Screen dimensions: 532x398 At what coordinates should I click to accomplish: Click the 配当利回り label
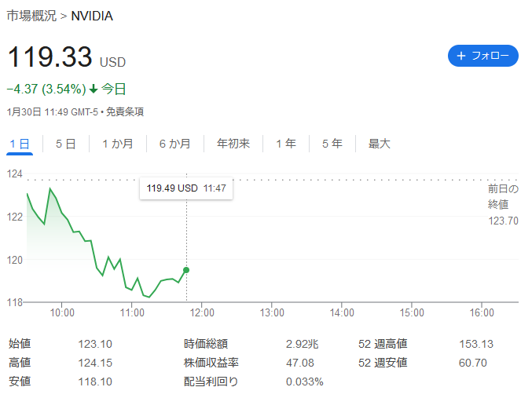click(x=211, y=382)
